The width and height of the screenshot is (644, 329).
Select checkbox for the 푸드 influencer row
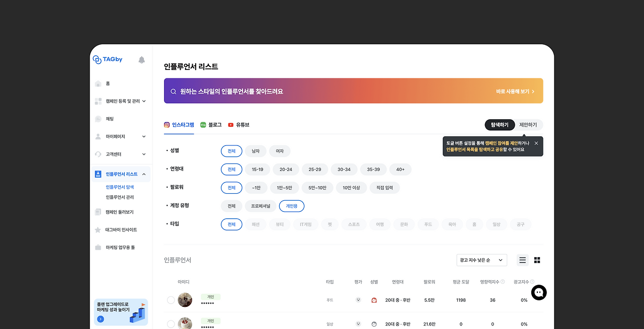click(171, 300)
